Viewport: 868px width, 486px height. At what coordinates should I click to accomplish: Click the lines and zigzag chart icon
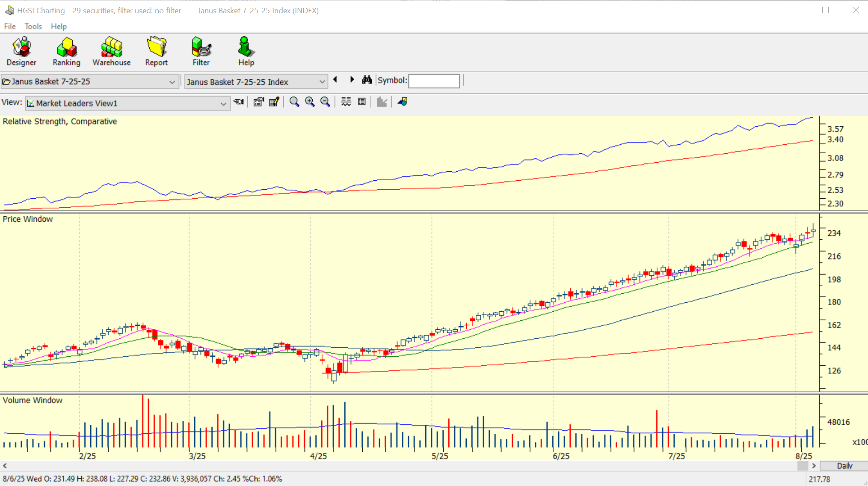tap(346, 102)
